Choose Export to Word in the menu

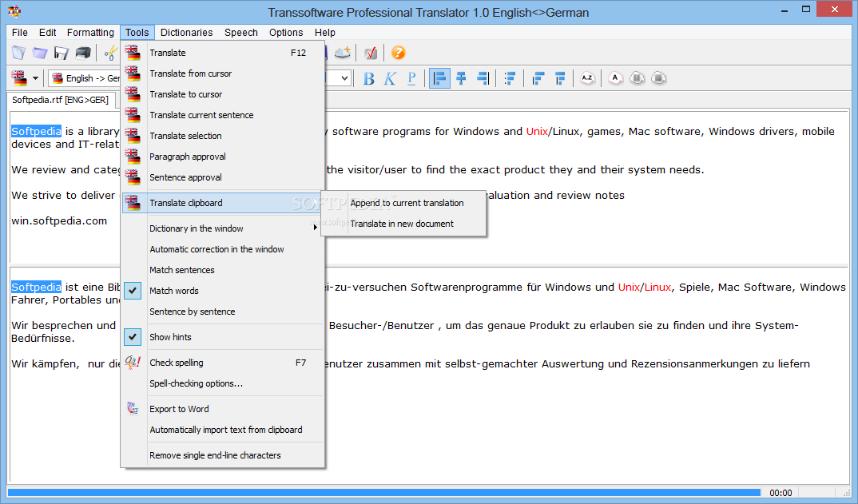pyautogui.click(x=223, y=409)
